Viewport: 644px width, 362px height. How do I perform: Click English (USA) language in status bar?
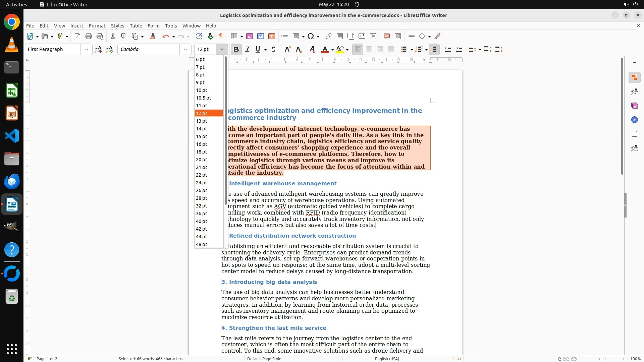click(x=387, y=359)
